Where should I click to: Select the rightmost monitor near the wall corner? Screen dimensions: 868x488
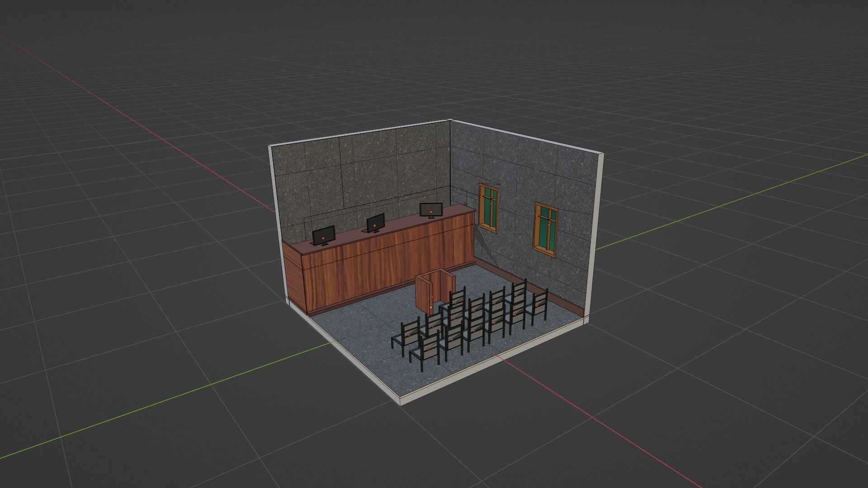pyautogui.click(x=430, y=210)
